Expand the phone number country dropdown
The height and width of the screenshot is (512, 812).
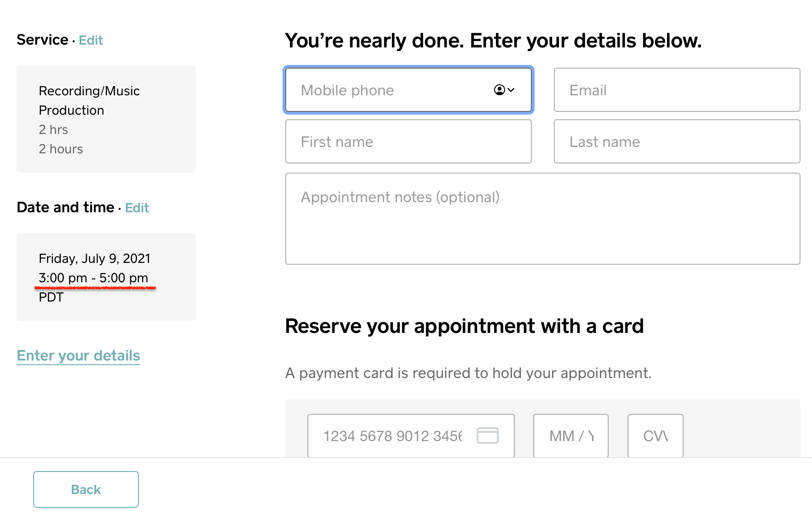pyautogui.click(x=504, y=90)
